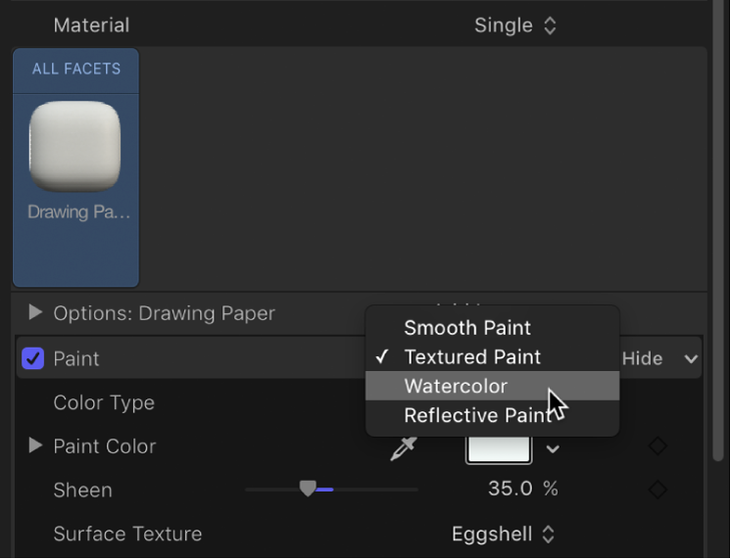Expand the Paint Color disclosure triangle
This screenshot has height=560, width=730.
point(36,446)
